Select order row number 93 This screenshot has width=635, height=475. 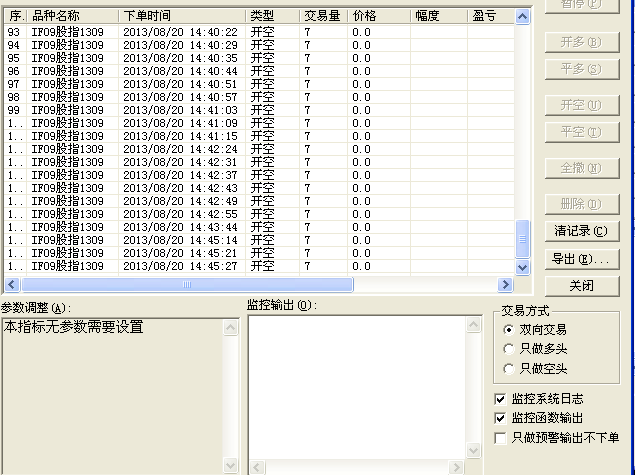259,32
